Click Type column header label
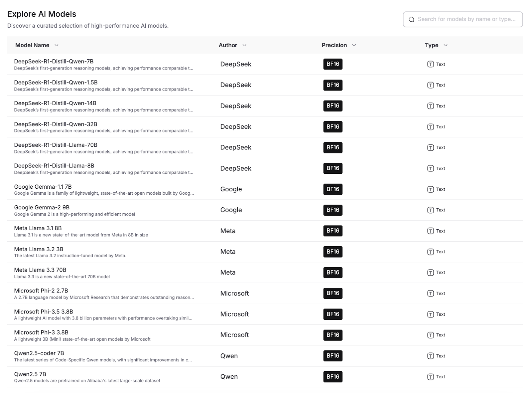Screen dimensions: 532x393 [x=432, y=45]
